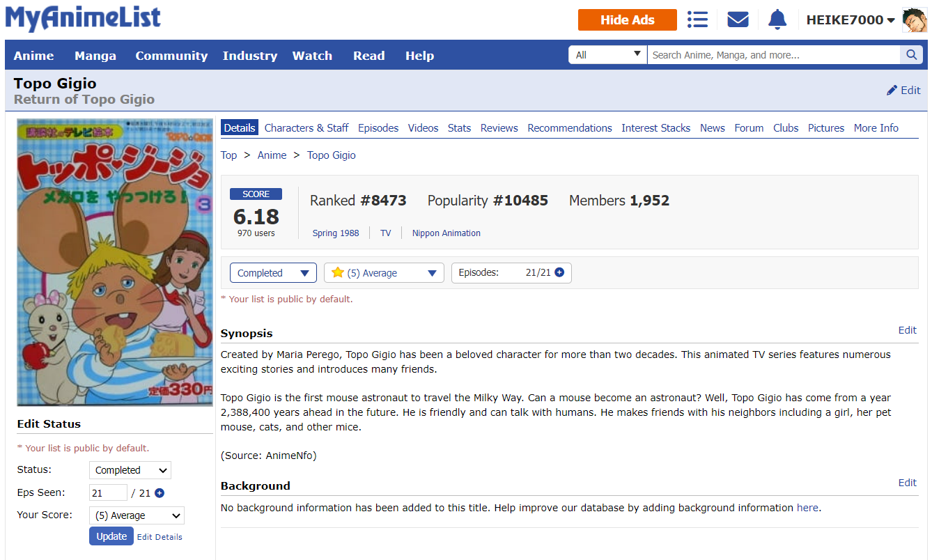Click plus icon beside Eps Seen field

[160, 493]
